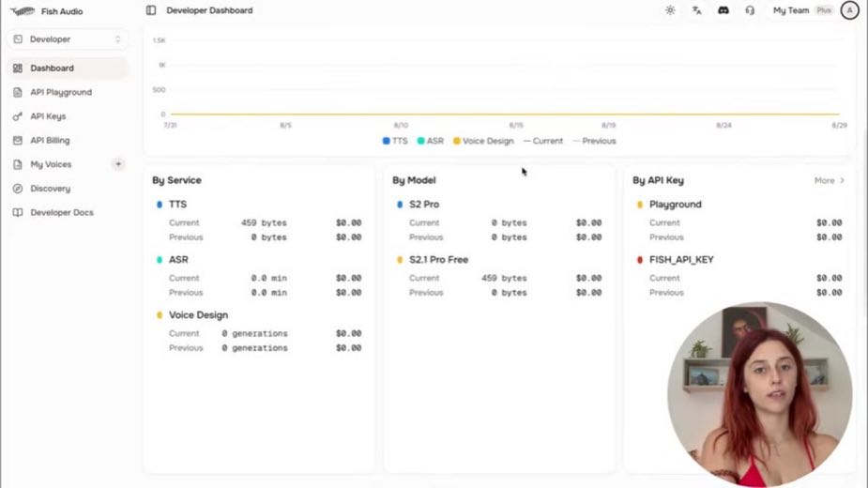Click the Developer Dashboard title

[x=209, y=10]
